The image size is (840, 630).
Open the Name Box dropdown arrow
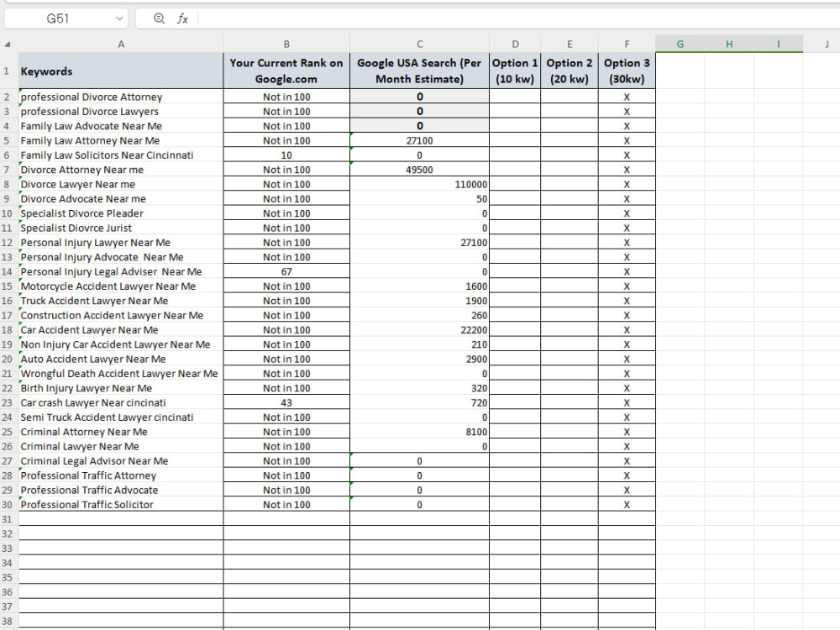(x=119, y=18)
